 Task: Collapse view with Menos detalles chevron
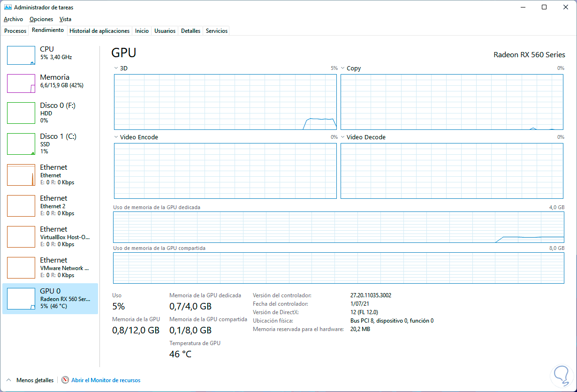click(9, 380)
